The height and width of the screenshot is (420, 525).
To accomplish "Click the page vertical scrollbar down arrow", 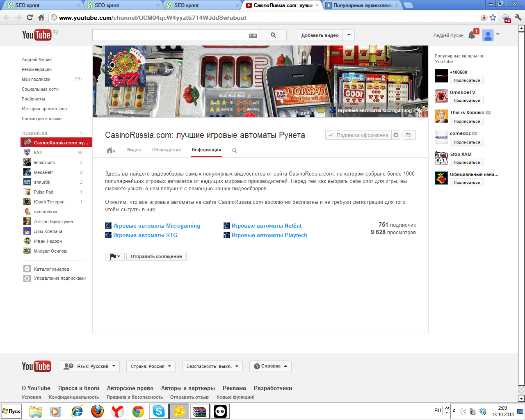I will click(521, 398).
